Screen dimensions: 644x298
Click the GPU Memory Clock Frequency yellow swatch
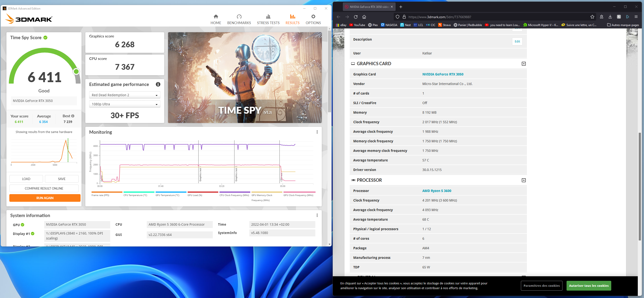click(x=267, y=192)
